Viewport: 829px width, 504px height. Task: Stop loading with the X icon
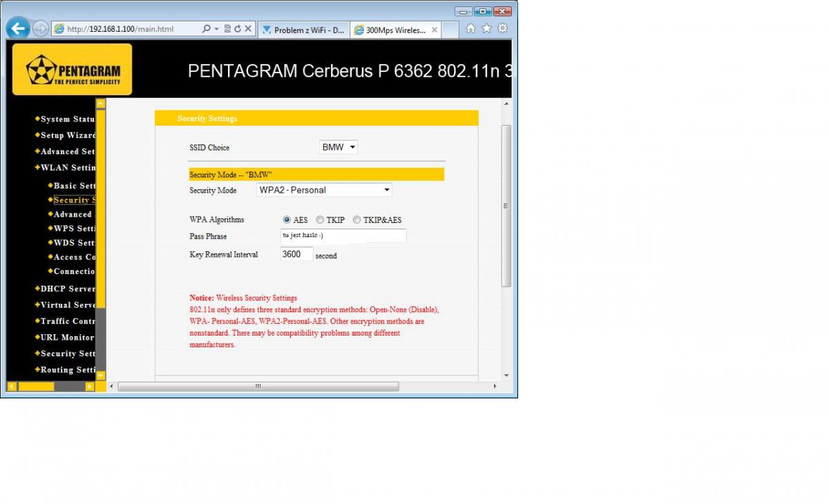(247, 29)
